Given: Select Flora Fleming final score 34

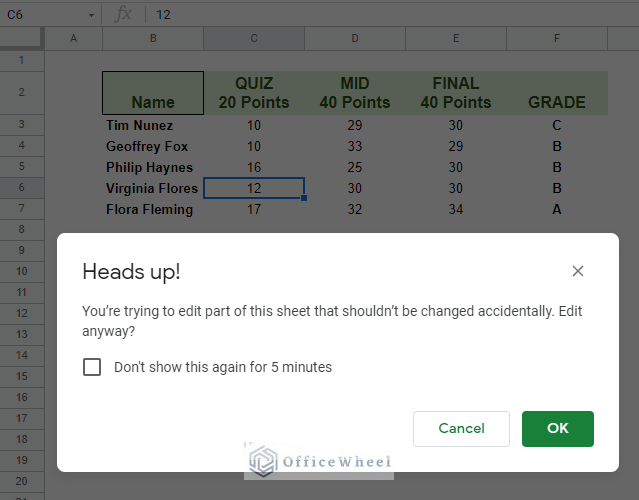Looking at the screenshot, I should (x=456, y=209).
